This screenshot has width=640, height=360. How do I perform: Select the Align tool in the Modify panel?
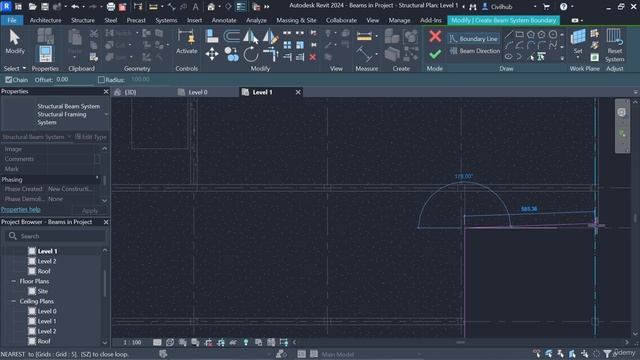point(212,36)
